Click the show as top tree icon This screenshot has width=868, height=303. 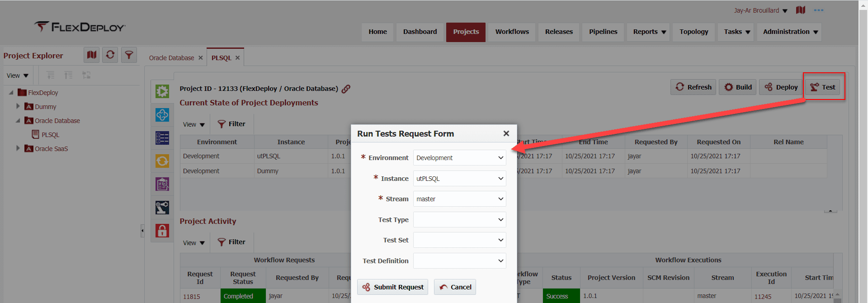point(86,75)
